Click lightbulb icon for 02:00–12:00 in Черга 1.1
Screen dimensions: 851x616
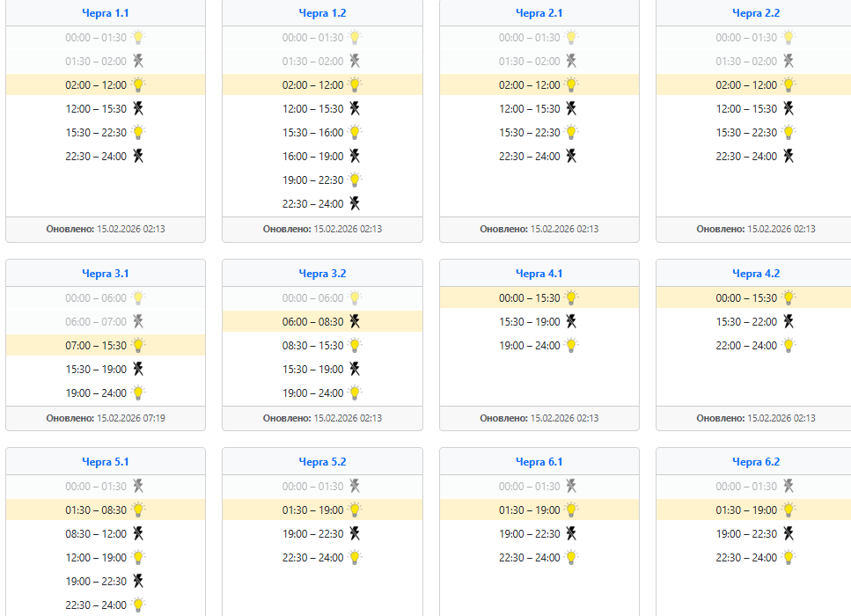click(x=138, y=85)
